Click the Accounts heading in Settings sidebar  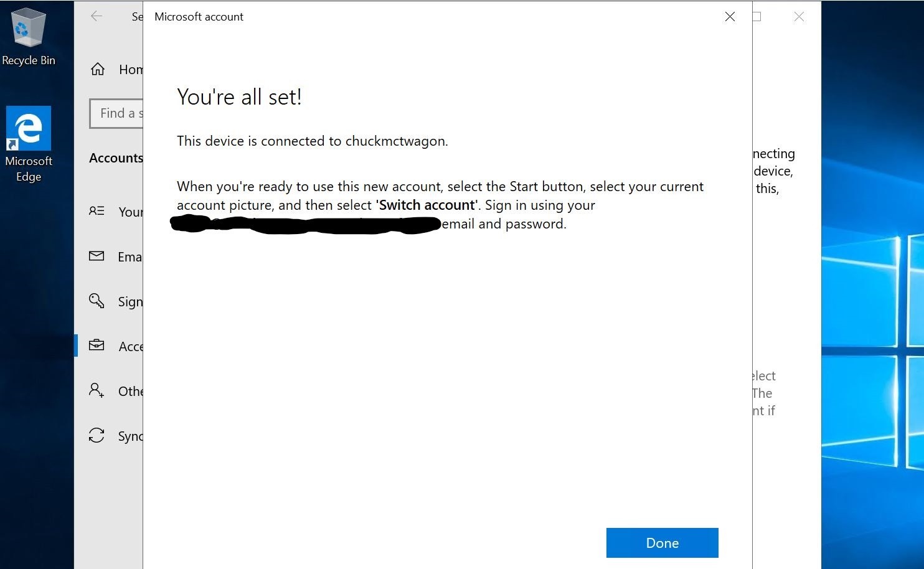click(x=116, y=158)
